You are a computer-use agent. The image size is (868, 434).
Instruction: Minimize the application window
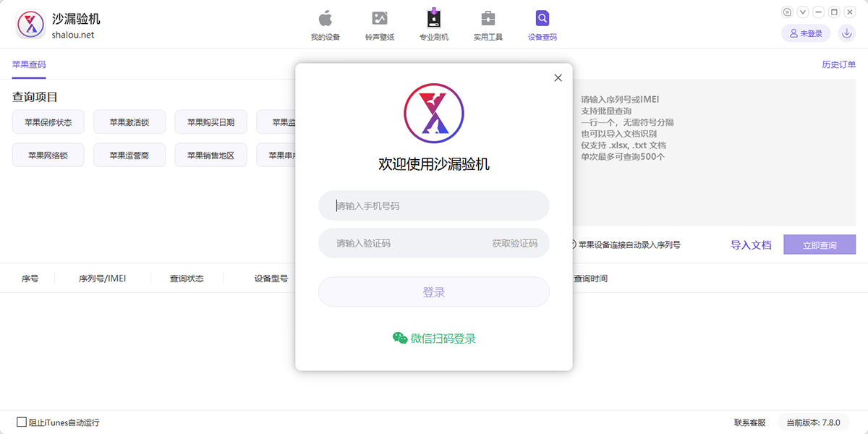tap(819, 12)
